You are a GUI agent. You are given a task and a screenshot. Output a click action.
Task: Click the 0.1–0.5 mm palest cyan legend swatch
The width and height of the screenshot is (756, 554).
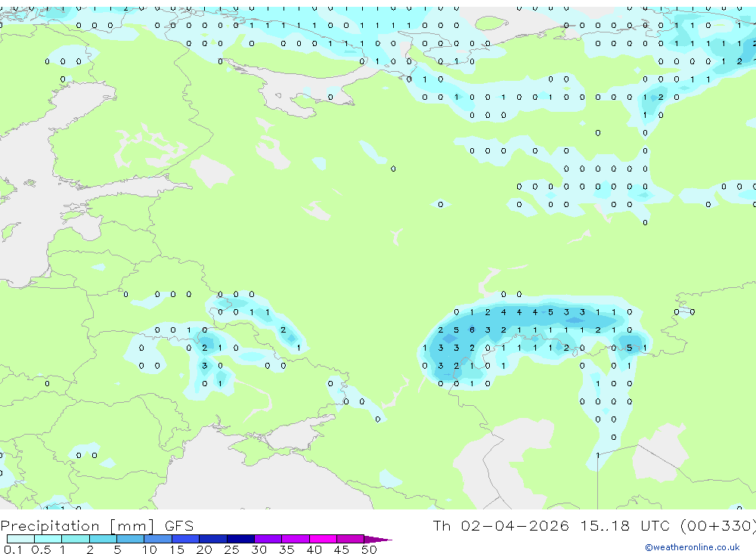20,539
